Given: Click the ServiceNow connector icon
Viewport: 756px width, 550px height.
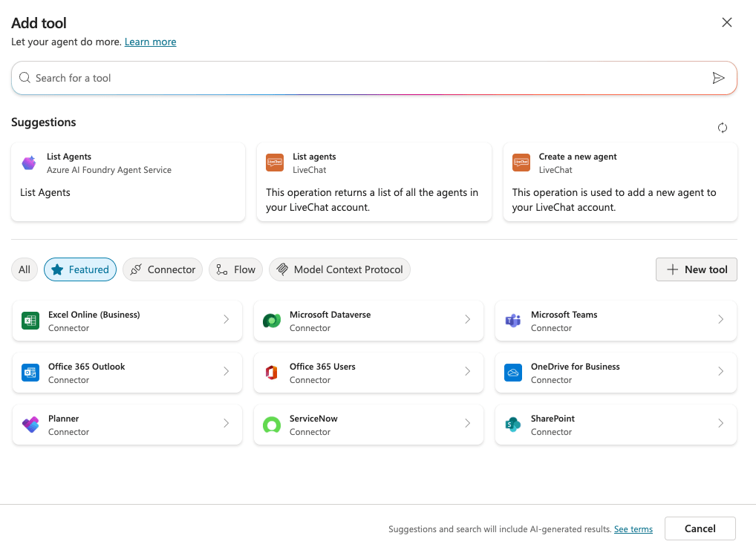Looking at the screenshot, I should coord(272,425).
